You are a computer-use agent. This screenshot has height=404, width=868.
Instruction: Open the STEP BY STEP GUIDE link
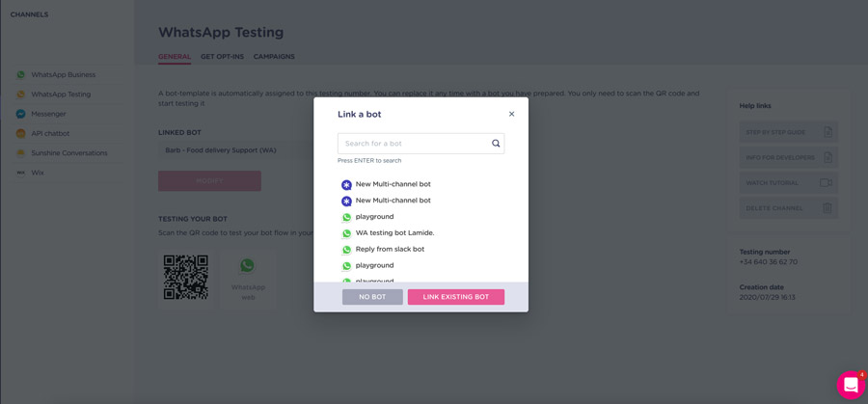click(x=788, y=132)
